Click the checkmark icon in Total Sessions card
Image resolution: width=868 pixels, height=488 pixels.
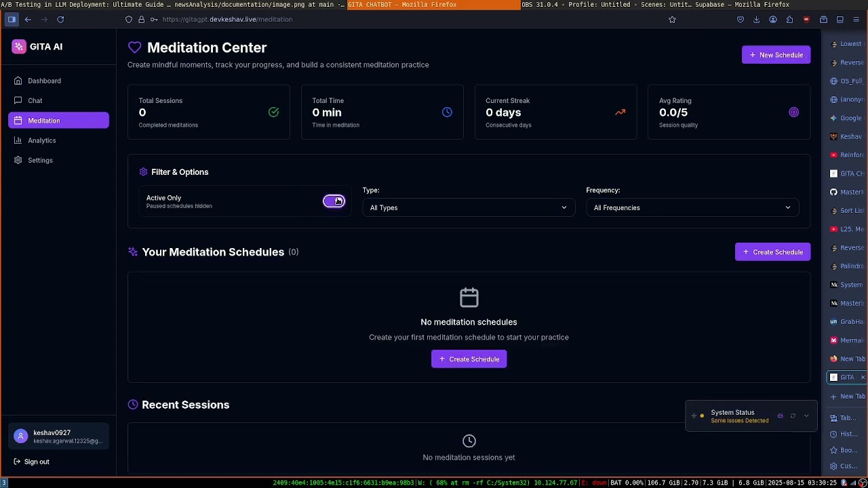273,113
